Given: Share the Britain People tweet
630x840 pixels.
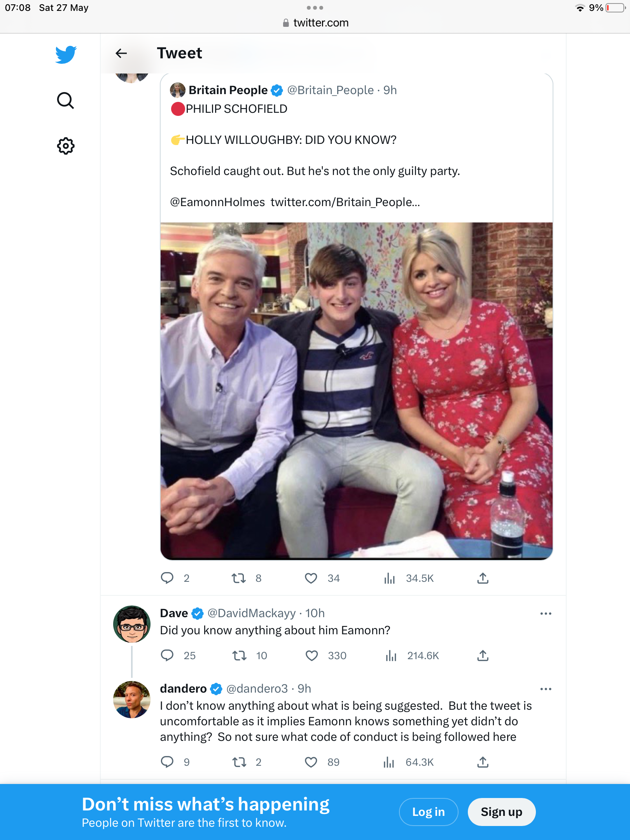Looking at the screenshot, I should click(483, 578).
